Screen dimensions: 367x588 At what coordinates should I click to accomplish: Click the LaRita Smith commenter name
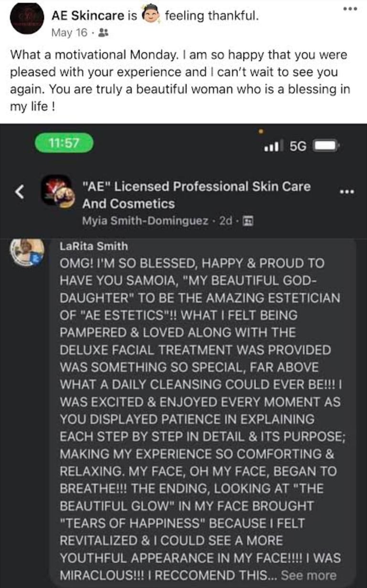94,246
